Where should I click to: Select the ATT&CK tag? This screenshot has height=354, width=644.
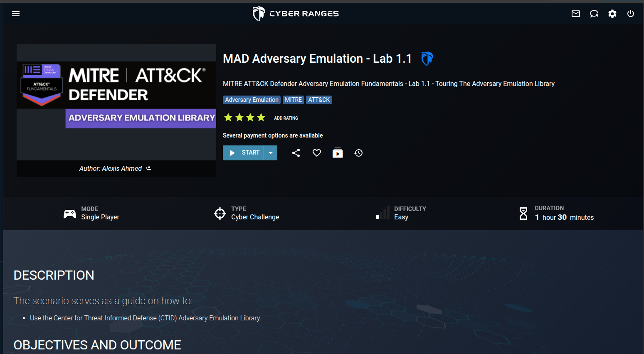(x=319, y=100)
